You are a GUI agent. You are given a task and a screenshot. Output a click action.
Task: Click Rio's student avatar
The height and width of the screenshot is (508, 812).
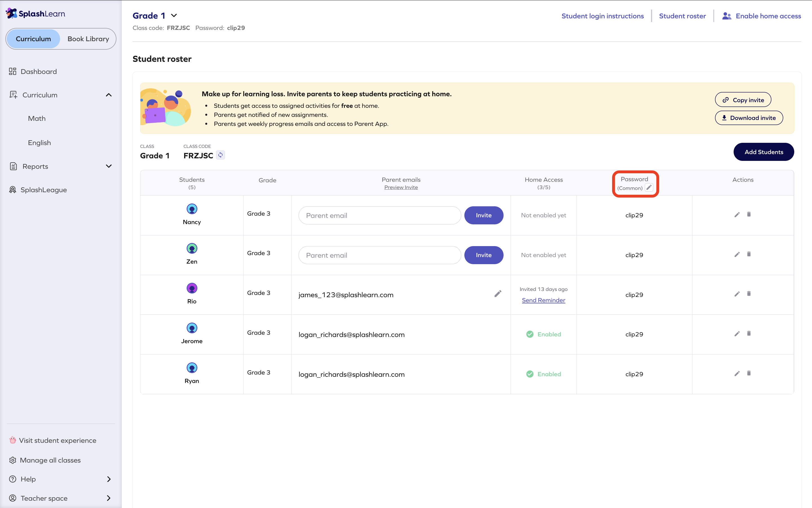click(x=192, y=288)
